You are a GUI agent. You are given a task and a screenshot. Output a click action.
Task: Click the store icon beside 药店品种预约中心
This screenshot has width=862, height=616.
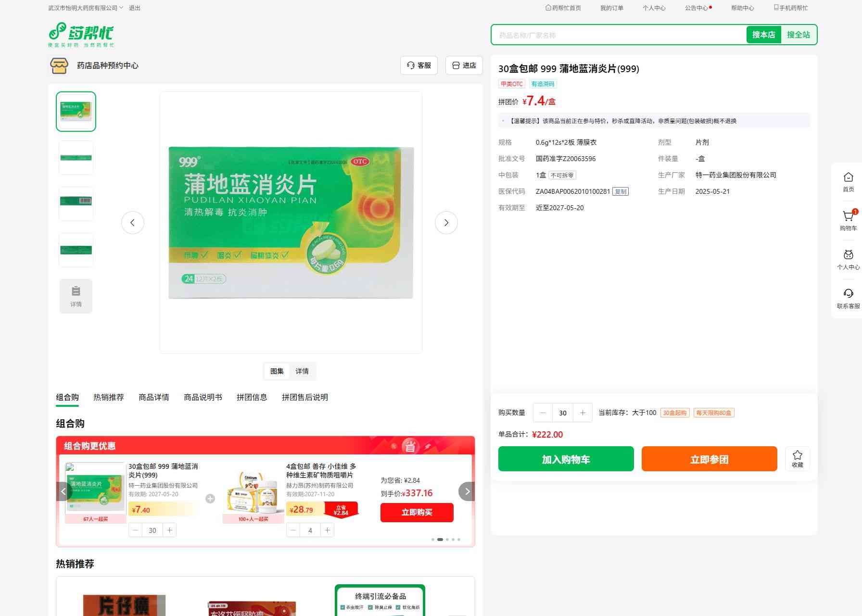[x=59, y=65]
